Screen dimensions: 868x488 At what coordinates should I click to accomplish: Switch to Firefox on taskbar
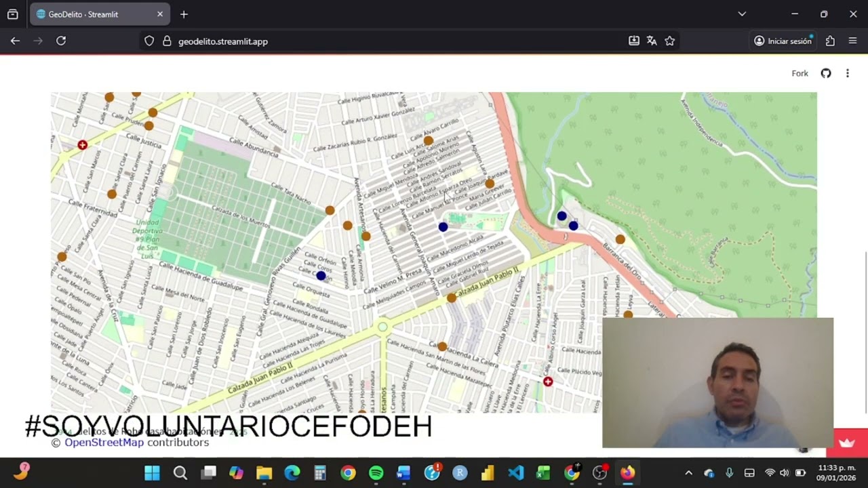tap(627, 472)
